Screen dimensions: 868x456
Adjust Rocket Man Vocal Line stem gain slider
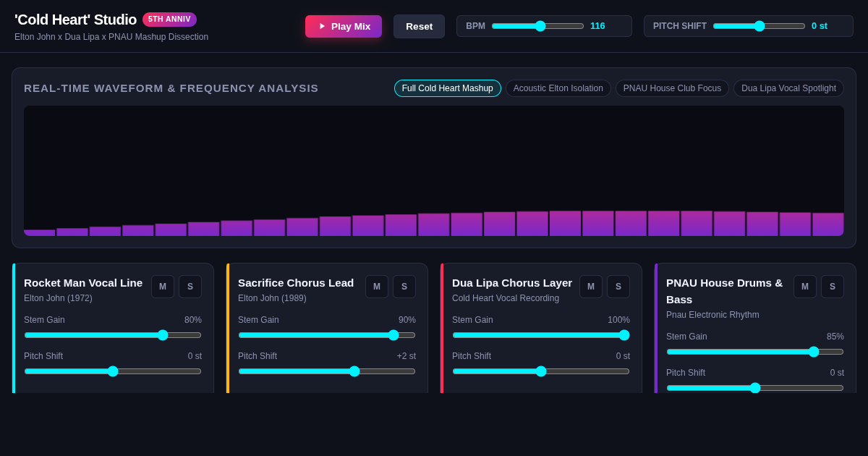click(113, 335)
